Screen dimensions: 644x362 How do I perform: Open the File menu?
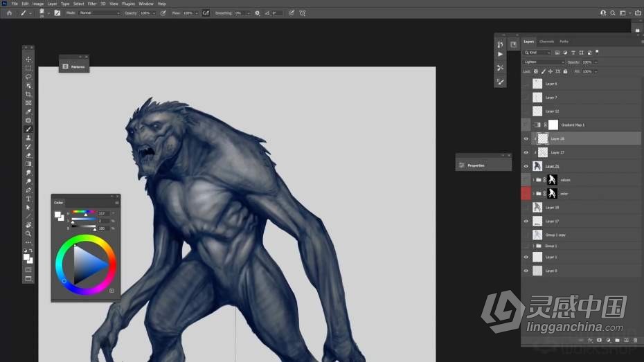pos(15,3)
